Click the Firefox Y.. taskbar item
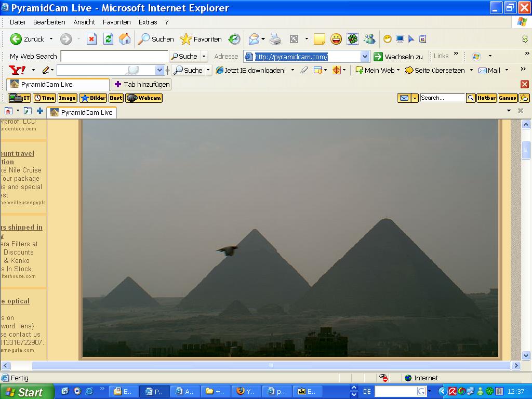 tap(246, 392)
